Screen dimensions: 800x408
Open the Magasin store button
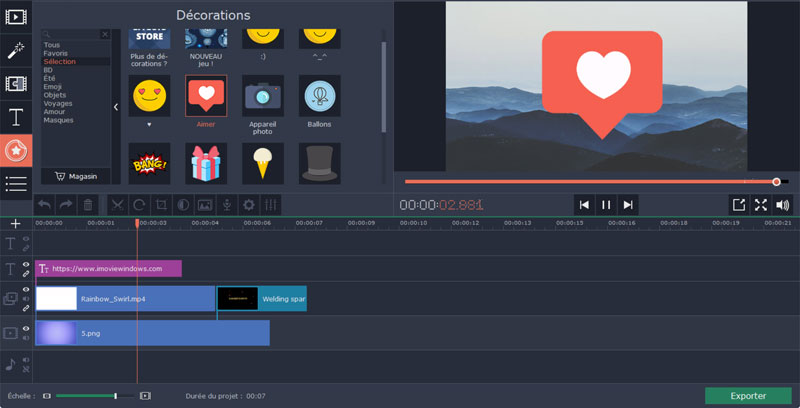[76, 176]
